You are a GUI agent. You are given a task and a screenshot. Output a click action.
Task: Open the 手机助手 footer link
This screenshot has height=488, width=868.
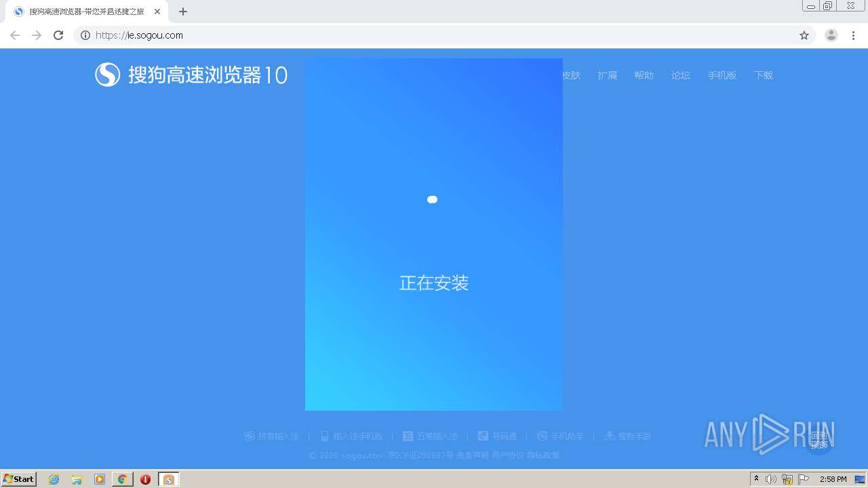[560, 436]
